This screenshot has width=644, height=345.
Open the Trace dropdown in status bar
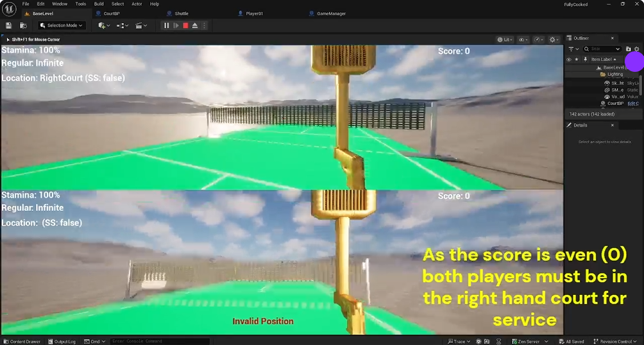click(459, 341)
